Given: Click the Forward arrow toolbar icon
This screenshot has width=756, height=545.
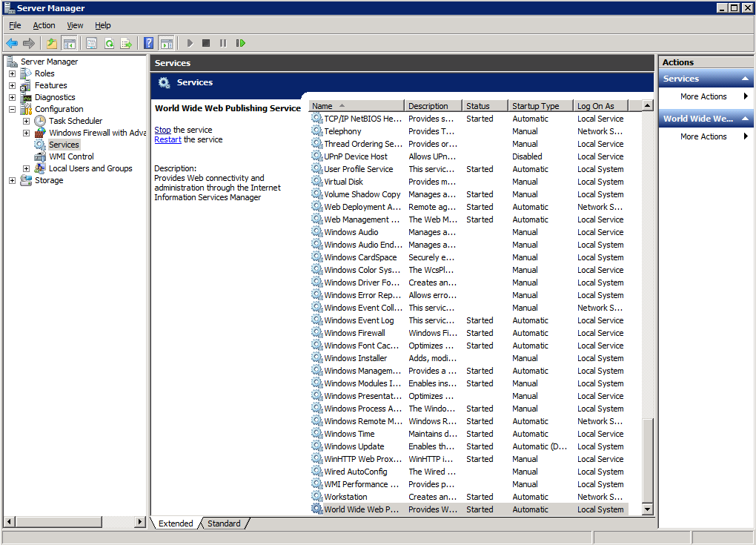Looking at the screenshot, I should 29,44.
